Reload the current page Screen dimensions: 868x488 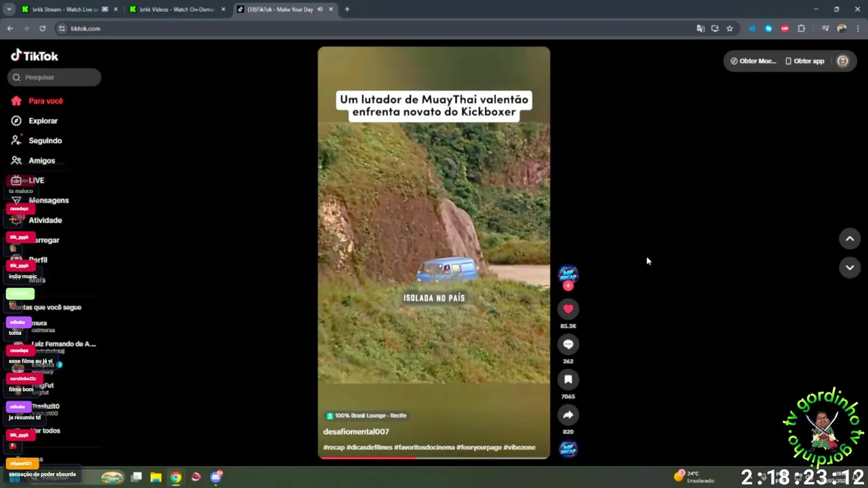click(x=42, y=28)
